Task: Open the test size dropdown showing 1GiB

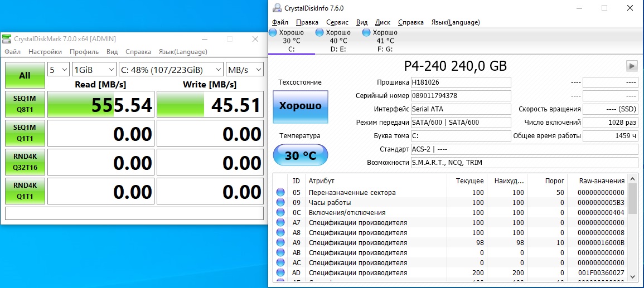Action: pyautogui.click(x=94, y=70)
